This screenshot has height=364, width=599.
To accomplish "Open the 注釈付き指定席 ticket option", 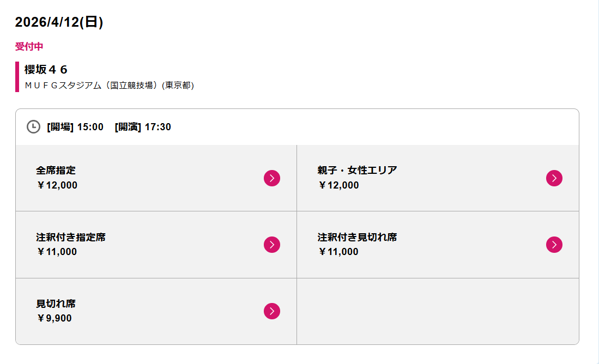I will tap(71, 238).
